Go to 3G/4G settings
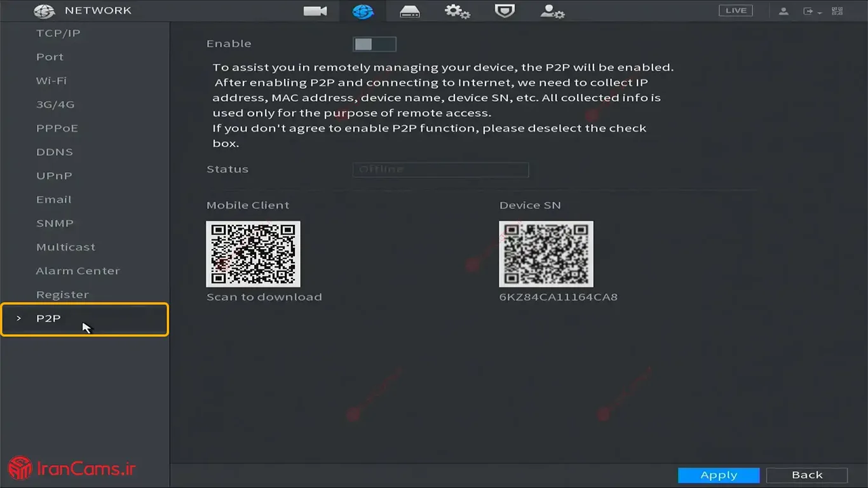Image resolution: width=868 pixels, height=488 pixels. pyautogui.click(x=55, y=104)
